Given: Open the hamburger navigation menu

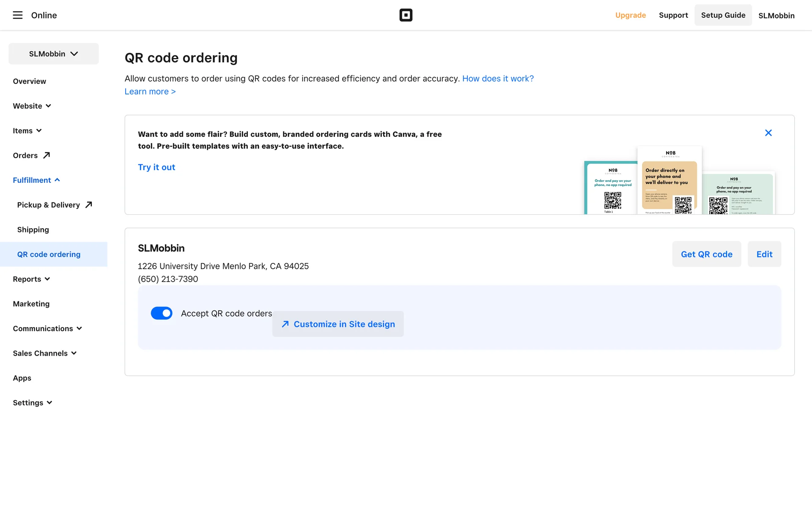Looking at the screenshot, I should (x=17, y=15).
